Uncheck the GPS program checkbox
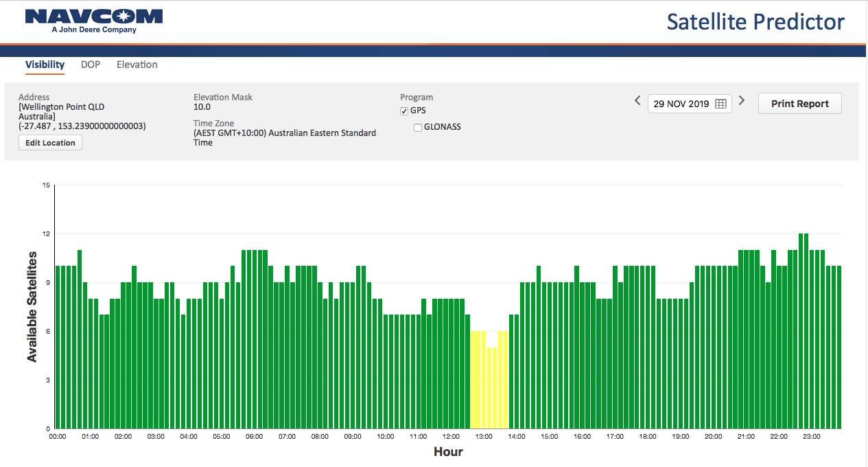 click(404, 111)
